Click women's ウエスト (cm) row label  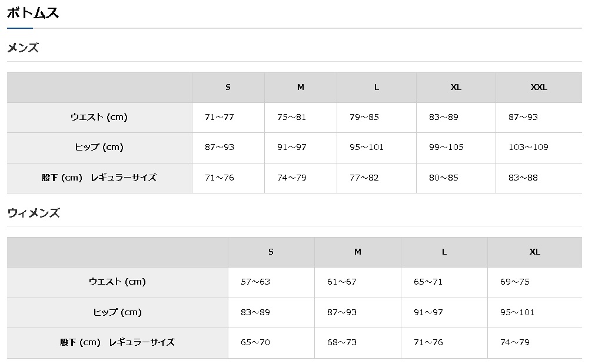(117, 282)
